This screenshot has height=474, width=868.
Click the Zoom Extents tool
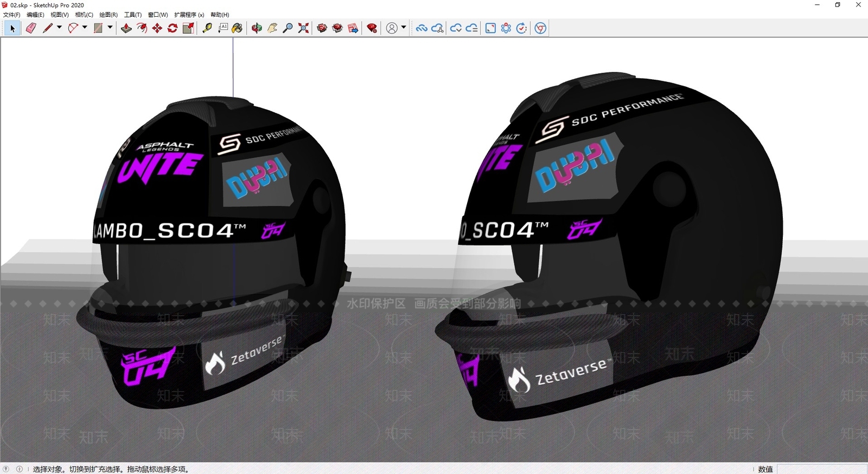(304, 28)
